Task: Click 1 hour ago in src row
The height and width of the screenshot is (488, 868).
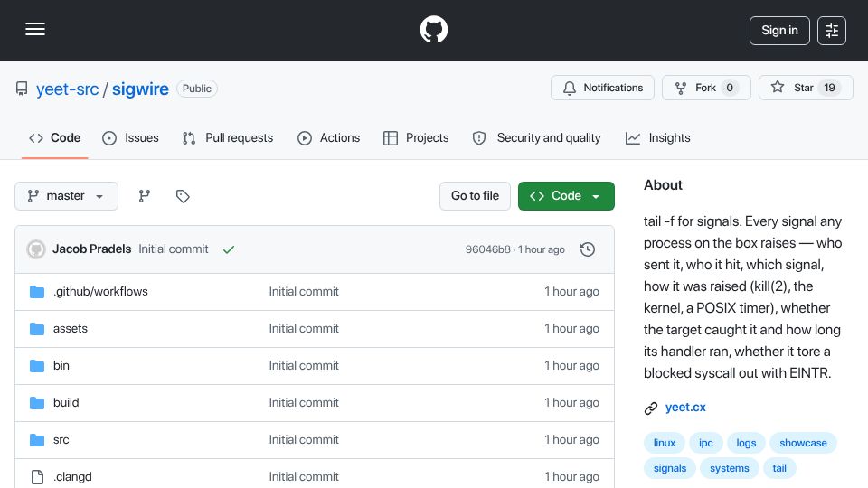Action: tap(571, 440)
